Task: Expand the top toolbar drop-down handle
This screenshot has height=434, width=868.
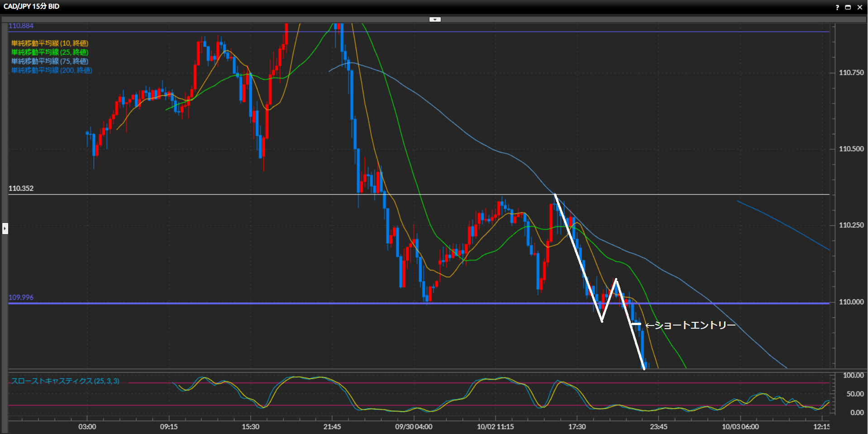Action: (434, 19)
